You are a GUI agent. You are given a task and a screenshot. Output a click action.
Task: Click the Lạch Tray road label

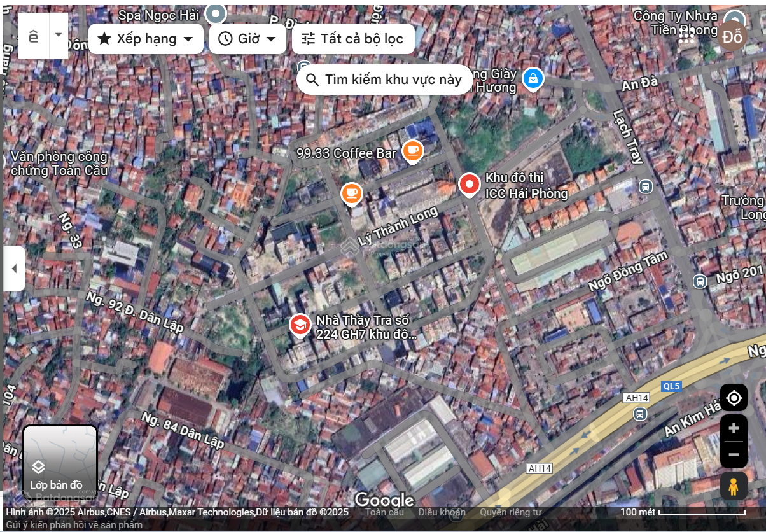coord(628,137)
